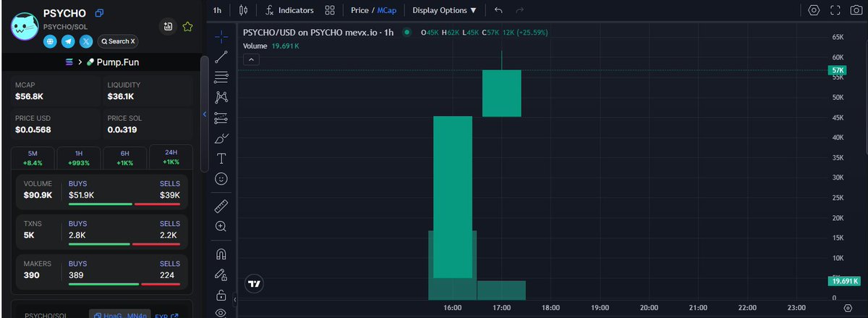Screen dimensions: 868x318
Task: Select the XABCD pattern tool
Action: pyautogui.click(x=221, y=97)
